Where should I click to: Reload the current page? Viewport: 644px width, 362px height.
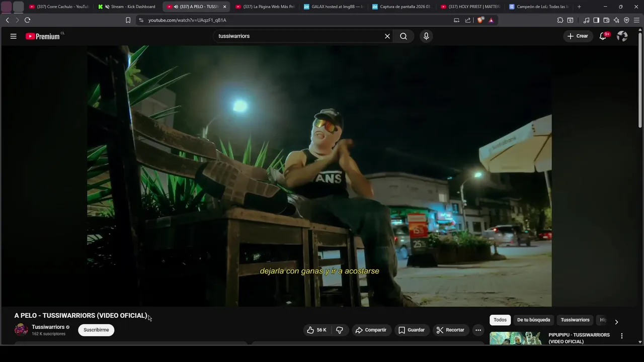pyautogui.click(x=27, y=20)
